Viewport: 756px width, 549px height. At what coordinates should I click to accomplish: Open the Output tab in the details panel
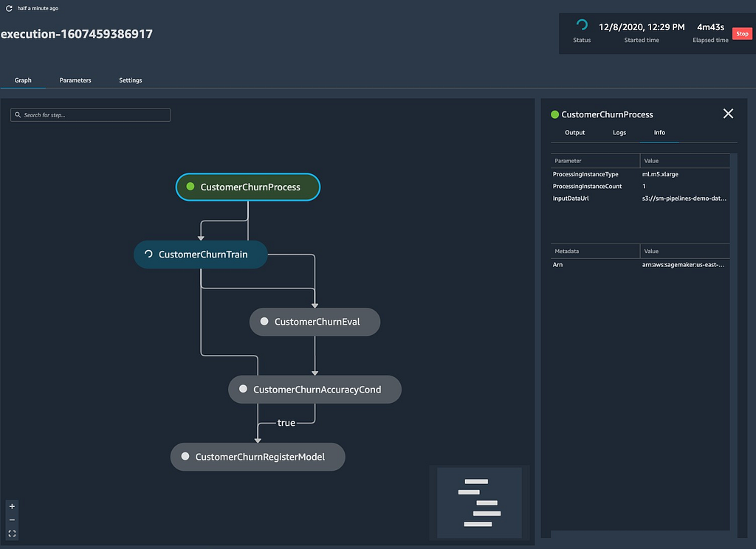[574, 133]
